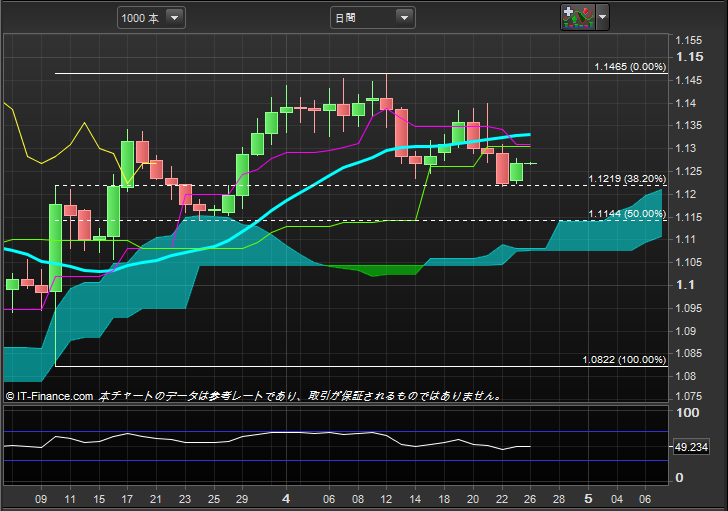Click date 12 on the time axis

pyautogui.click(x=386, y=499)
